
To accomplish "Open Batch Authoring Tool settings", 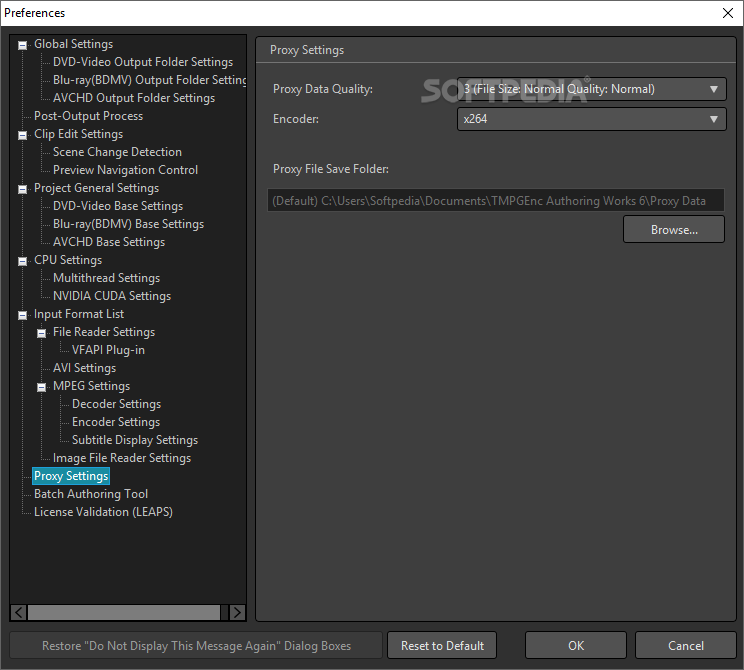I will click(x=91, y=494).
